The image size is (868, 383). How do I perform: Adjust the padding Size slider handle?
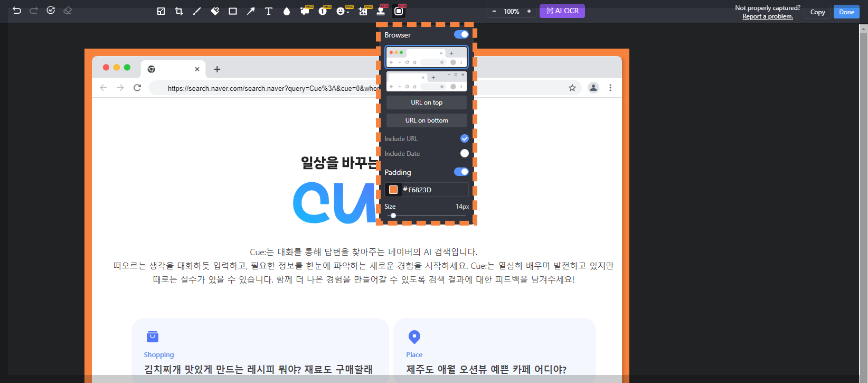(x=393, y=216)
